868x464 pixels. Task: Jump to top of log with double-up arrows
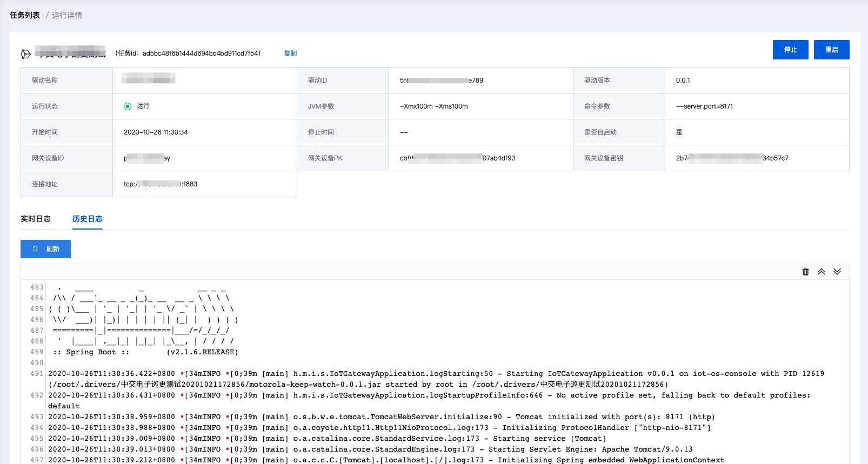click(821, 272)
